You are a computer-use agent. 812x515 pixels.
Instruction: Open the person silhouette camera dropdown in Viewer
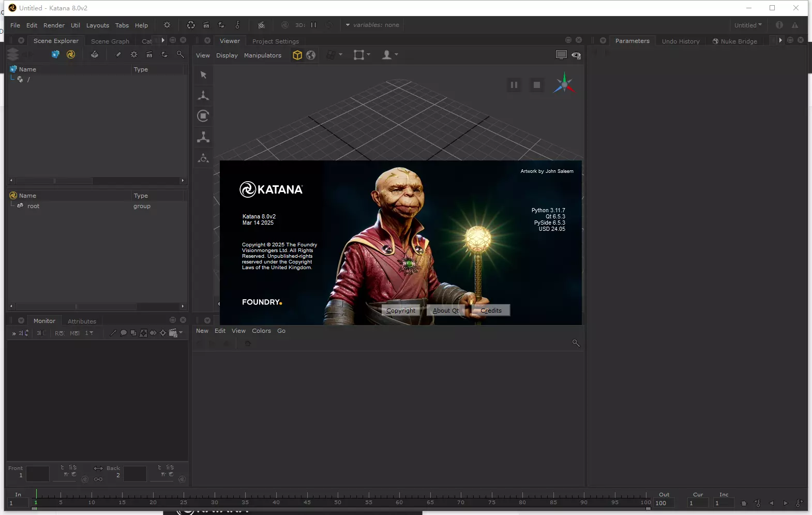click(389, 55)
